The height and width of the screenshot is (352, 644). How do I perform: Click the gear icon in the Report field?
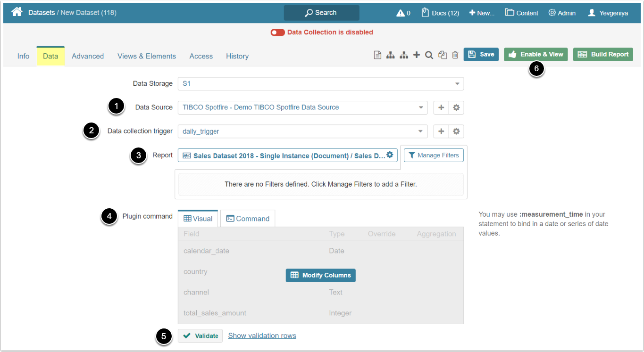pos(390,155)
